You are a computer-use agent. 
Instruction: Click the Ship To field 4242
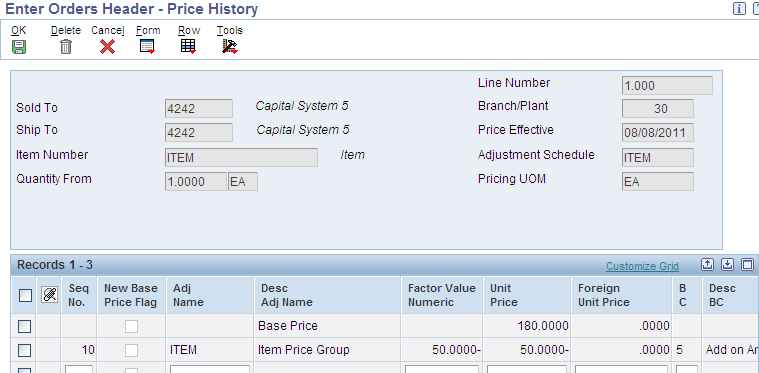[198, 133]
